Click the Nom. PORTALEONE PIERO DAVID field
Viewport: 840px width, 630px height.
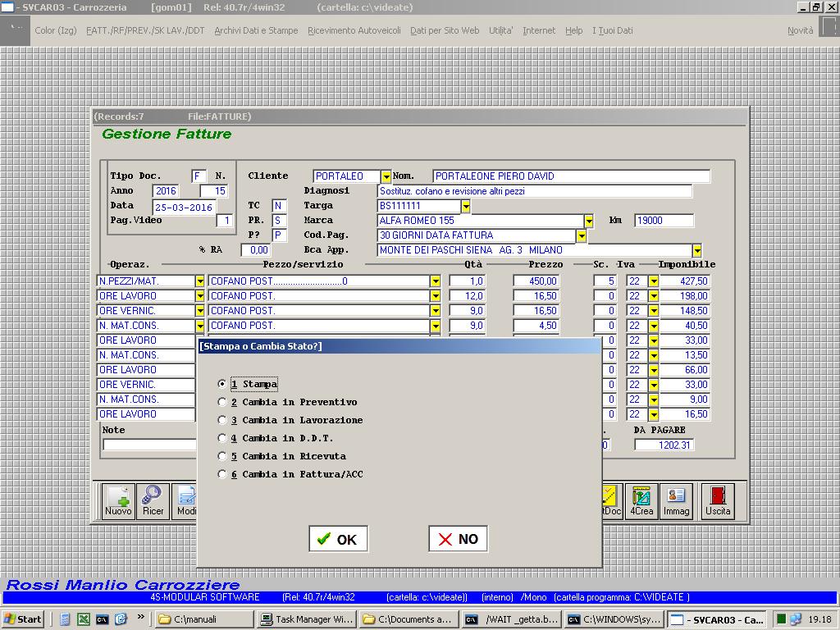(x=571, y=176)
